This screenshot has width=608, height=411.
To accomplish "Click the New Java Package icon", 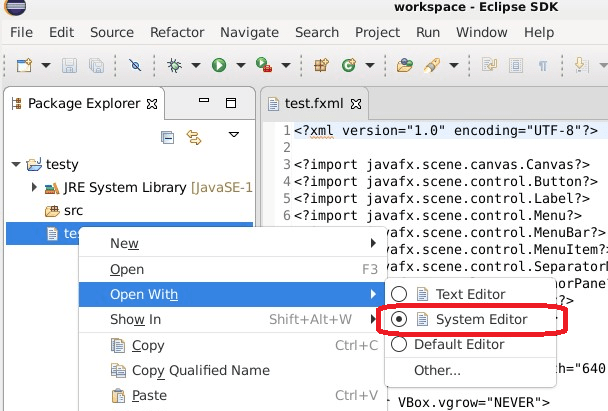I will click(321, 65).
